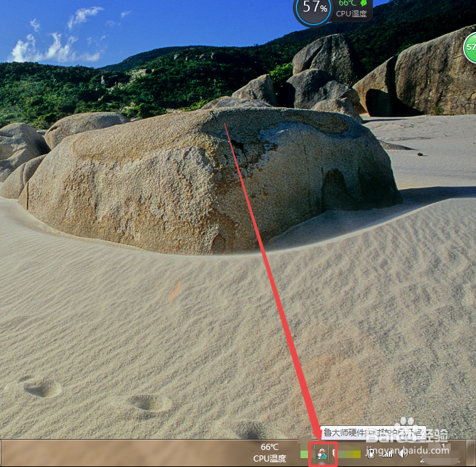
Task: Click the white shield tray icon
Action: [x=334, y=453]
